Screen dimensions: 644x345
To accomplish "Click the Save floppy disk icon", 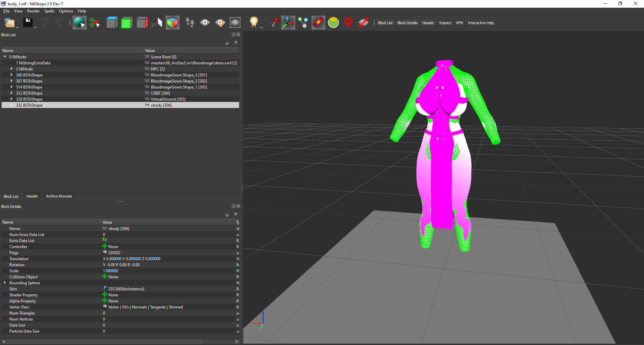I will click(x=28, y=23).
